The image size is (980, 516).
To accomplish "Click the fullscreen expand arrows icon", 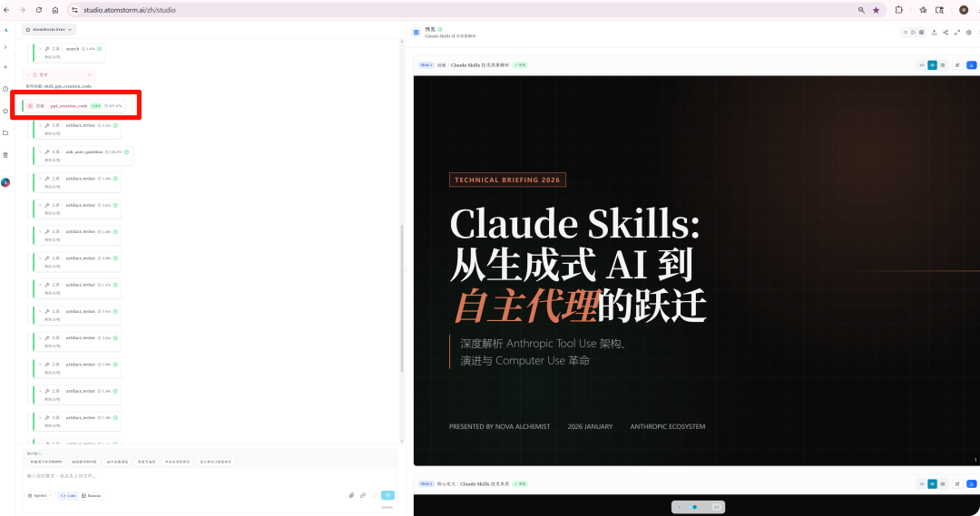I will (957, 33).
